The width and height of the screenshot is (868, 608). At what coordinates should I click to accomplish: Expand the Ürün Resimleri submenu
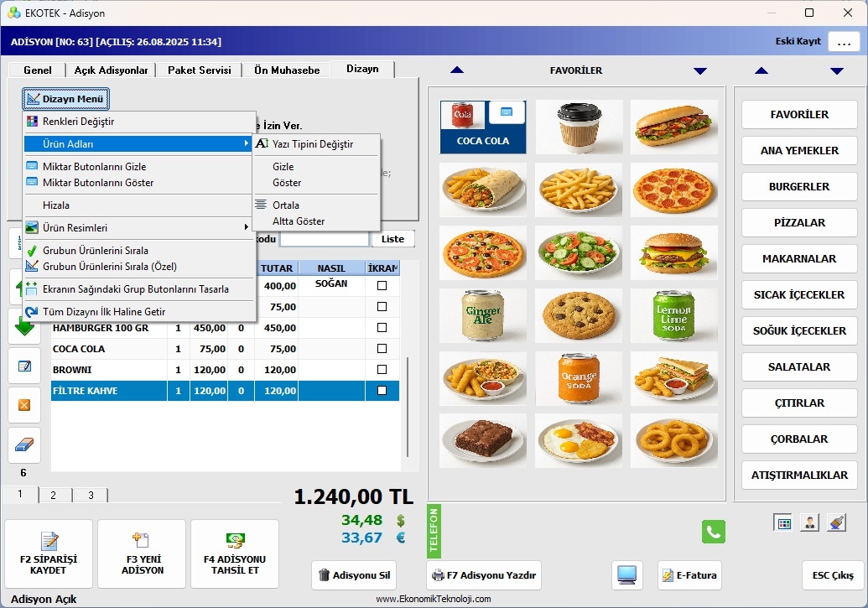pyautogui.click(x=138, y=227)
